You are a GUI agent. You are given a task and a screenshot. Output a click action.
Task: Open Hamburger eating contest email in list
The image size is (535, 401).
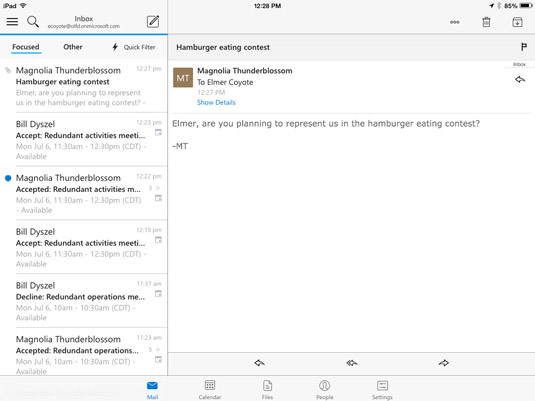(x=84, y=86)
